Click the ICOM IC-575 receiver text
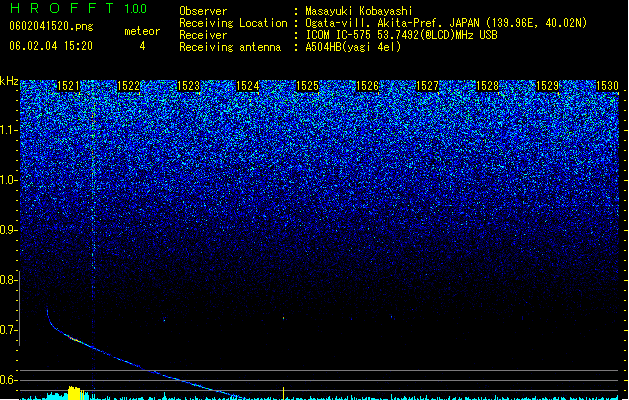The image size is (629, 400). click(401, 35)
